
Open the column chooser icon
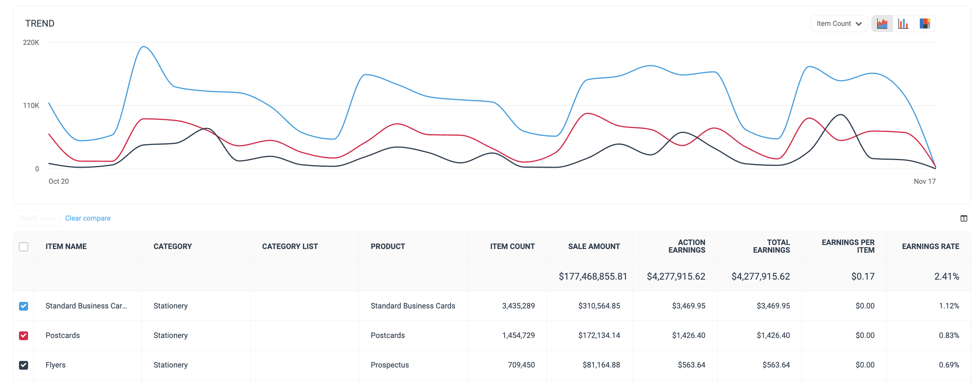963,218
